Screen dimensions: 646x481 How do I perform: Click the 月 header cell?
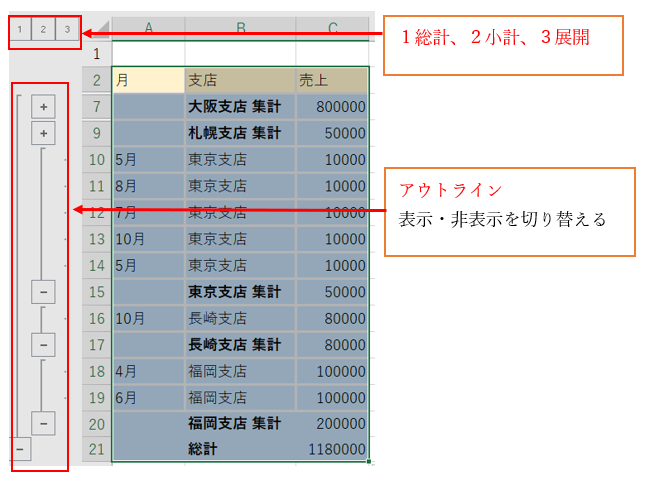pos(148,80)
